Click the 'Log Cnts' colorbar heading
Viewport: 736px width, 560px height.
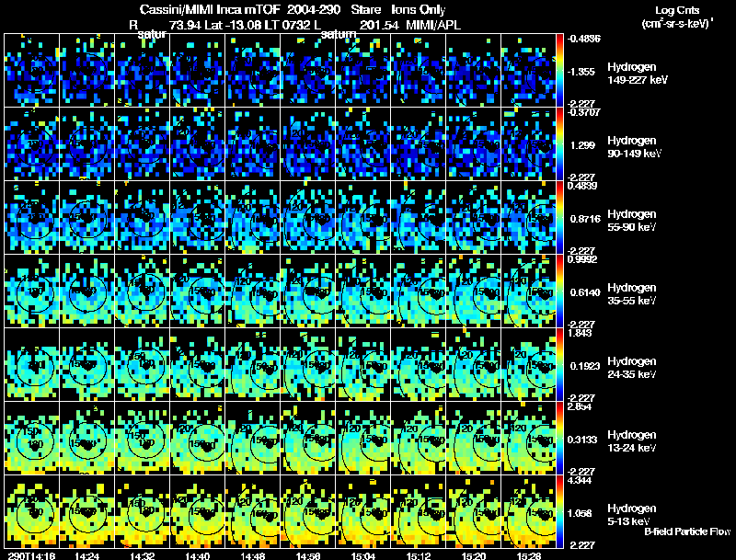(677, 10)
